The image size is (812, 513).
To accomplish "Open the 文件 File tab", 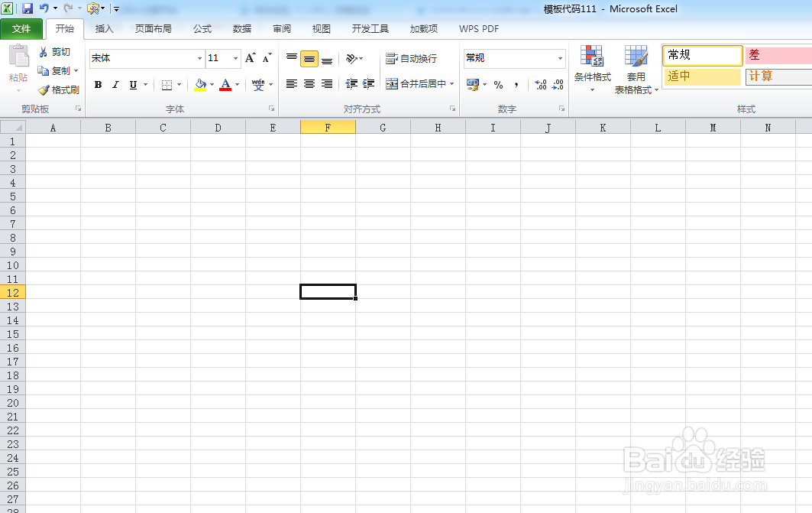I will point(21,29).
